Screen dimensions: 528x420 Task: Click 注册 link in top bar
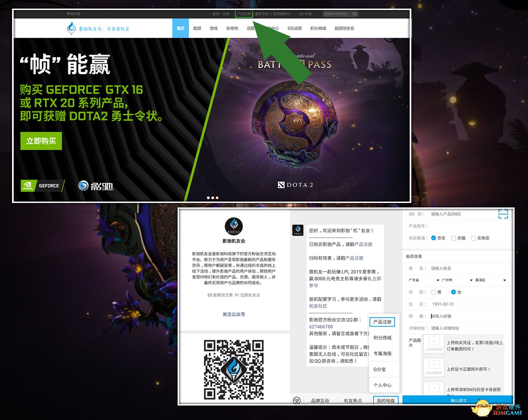pyautogui.click(x=226, y=14)
